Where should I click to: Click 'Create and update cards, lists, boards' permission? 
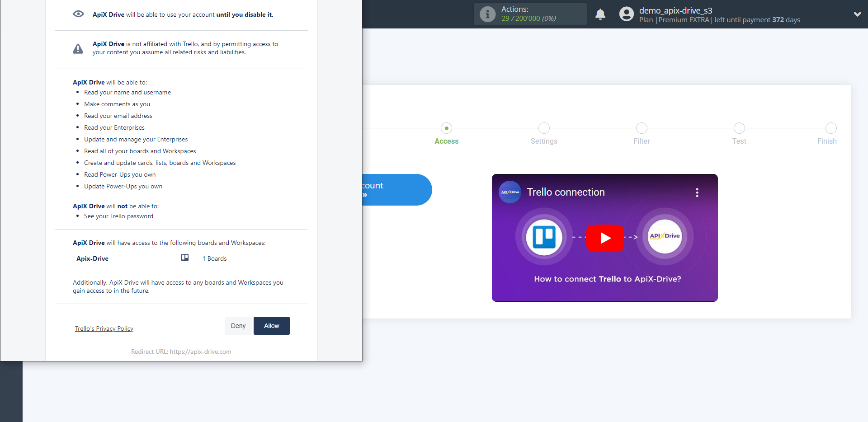point(160,163)
